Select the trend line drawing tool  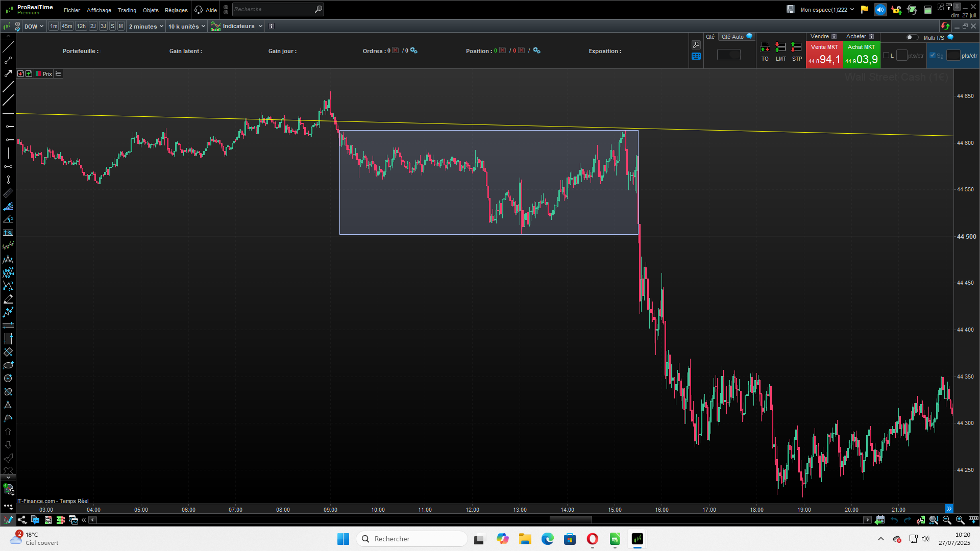(x=8, y=47)
